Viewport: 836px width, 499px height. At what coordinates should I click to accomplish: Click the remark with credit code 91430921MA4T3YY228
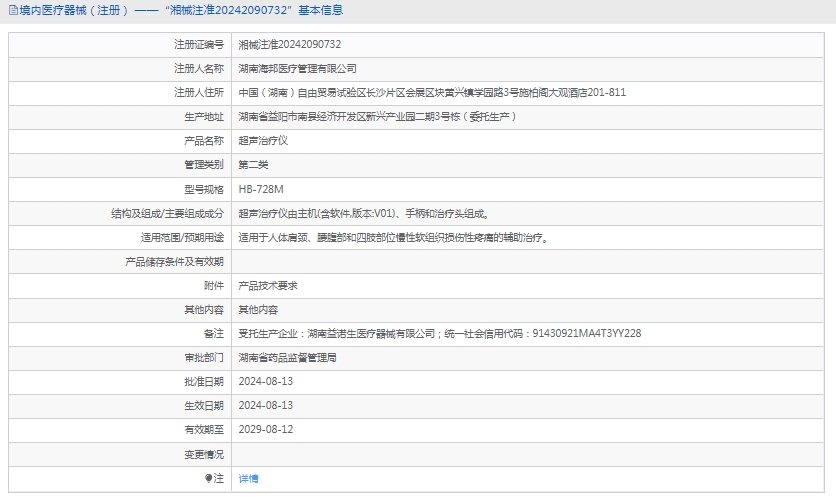(439, 334)
